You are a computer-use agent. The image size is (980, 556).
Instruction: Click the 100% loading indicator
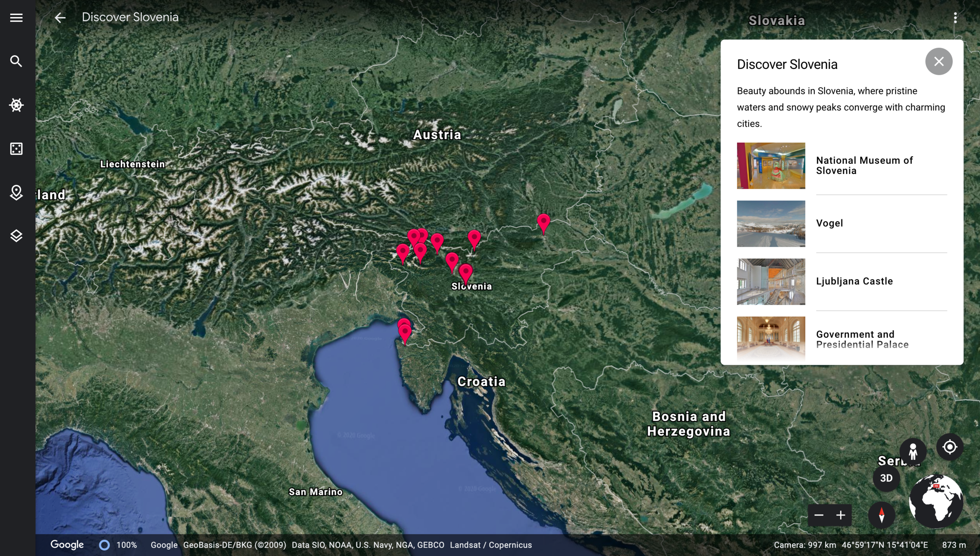click(x=118, y=545)
